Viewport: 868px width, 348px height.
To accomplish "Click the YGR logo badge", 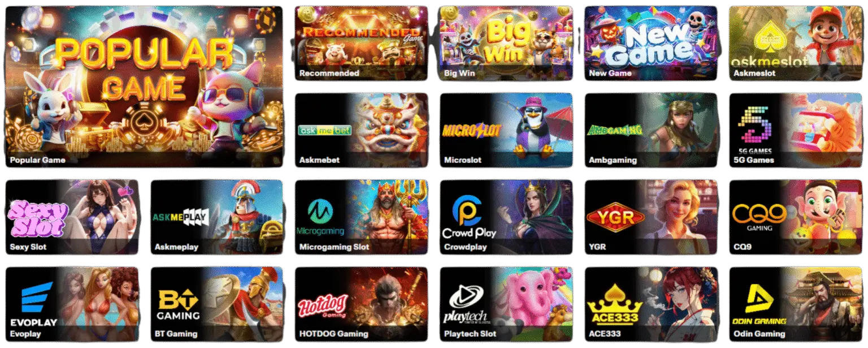I will [x=615, y=217].
